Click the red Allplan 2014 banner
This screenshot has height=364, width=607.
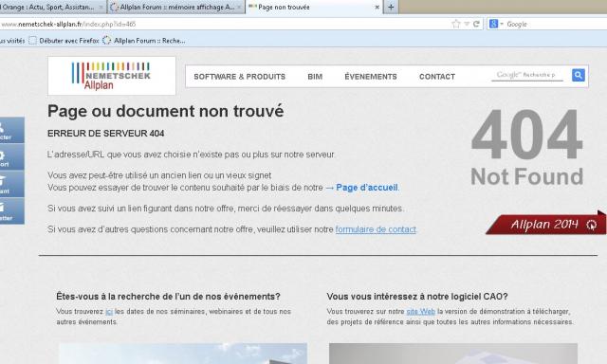pyautogui.click(x=546, y=224)
